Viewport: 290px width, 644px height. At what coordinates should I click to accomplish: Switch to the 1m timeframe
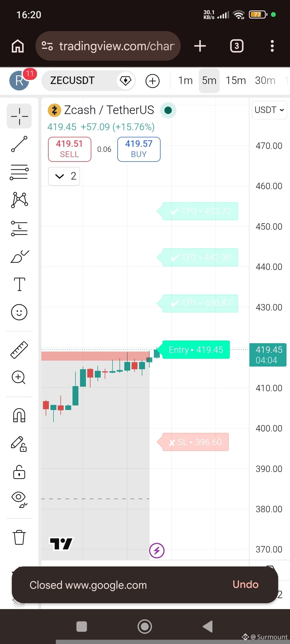[x=185, y=80]
